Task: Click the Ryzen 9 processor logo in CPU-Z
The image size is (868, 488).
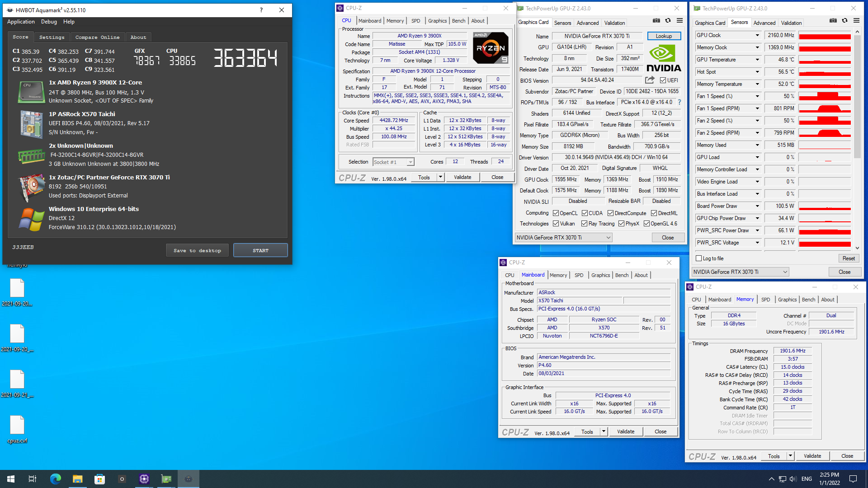Action: (x=491, y=48)
